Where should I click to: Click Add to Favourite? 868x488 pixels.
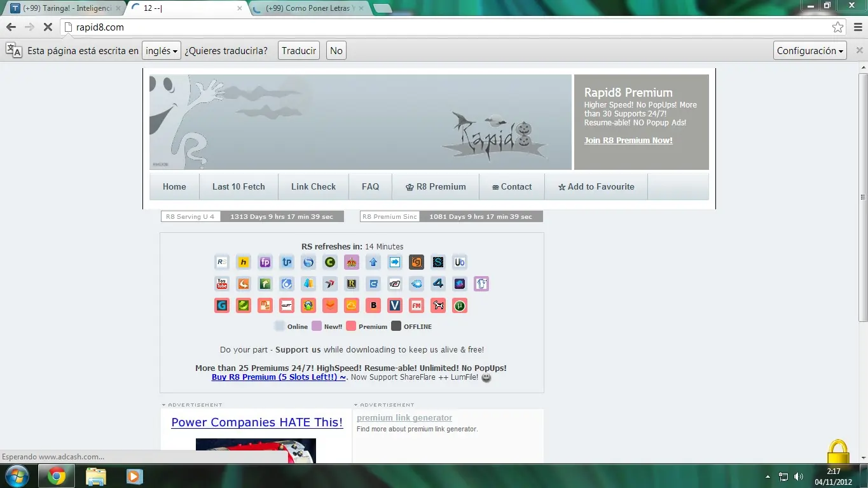[596, 186]
